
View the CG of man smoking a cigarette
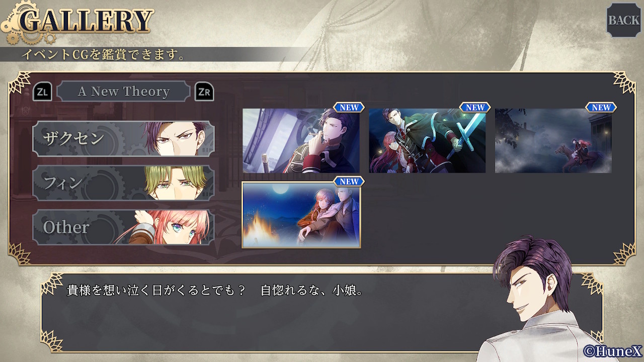click(301, 141)
